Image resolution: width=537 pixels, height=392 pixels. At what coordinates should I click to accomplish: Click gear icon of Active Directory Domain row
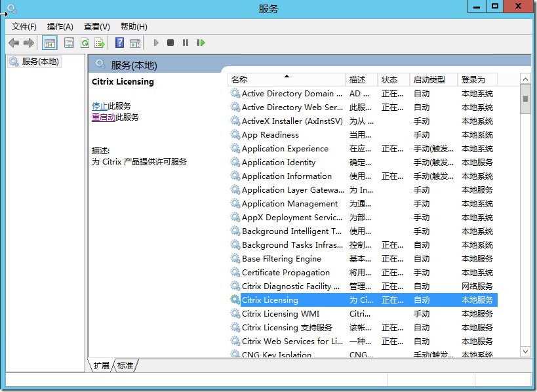235,93
